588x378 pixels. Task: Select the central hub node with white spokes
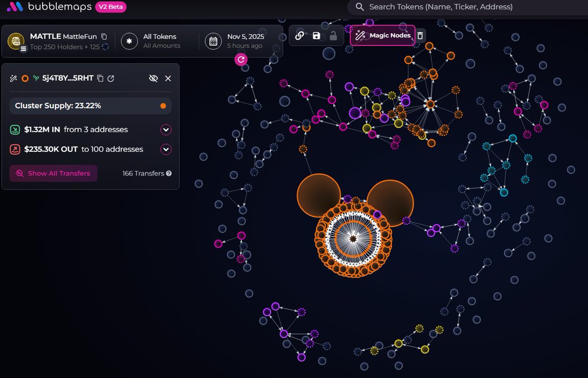353,238
